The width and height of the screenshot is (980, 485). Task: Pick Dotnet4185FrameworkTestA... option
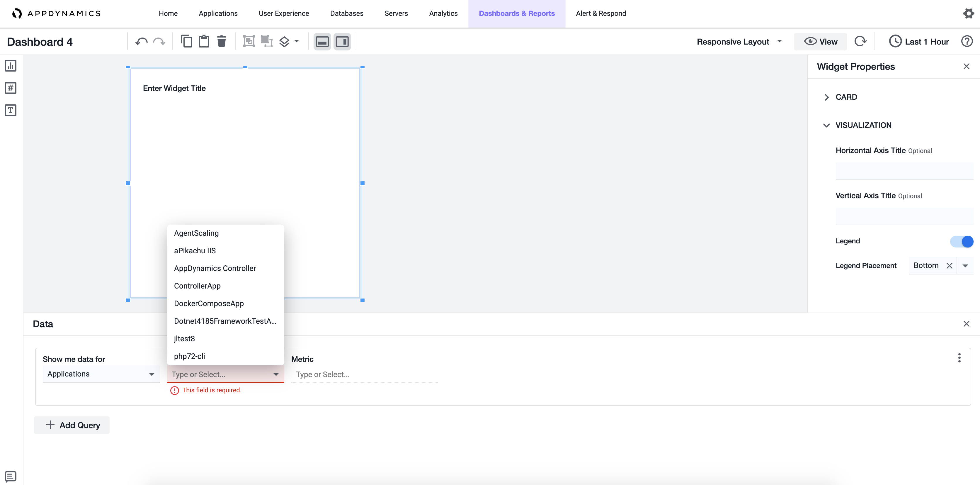tap(225, 321)
